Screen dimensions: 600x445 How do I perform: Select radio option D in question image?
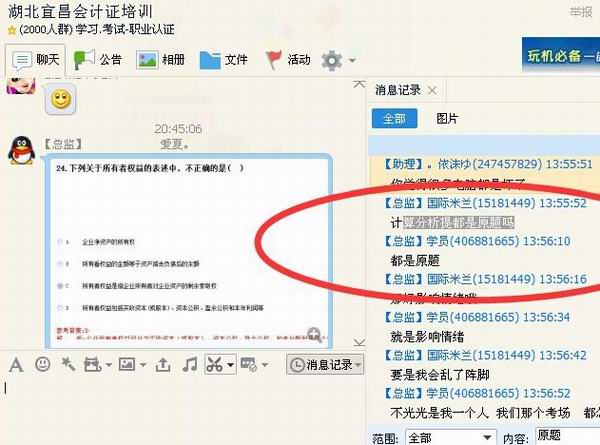(60, 308)
